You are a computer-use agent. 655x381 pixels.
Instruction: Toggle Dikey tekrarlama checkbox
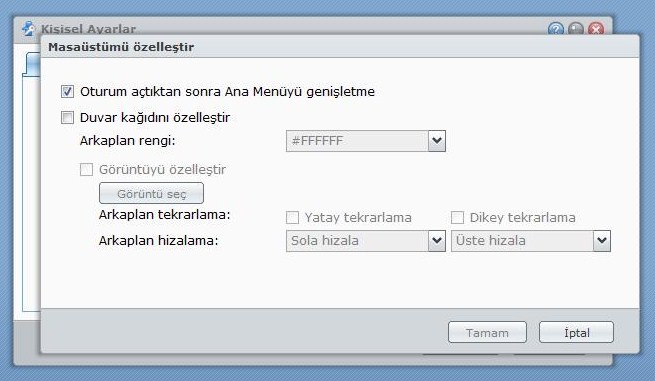coord(457,218)
